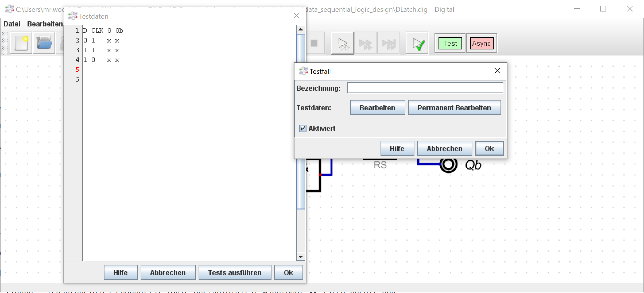
Task: Select the red Async component
Action: coord(481,43)
